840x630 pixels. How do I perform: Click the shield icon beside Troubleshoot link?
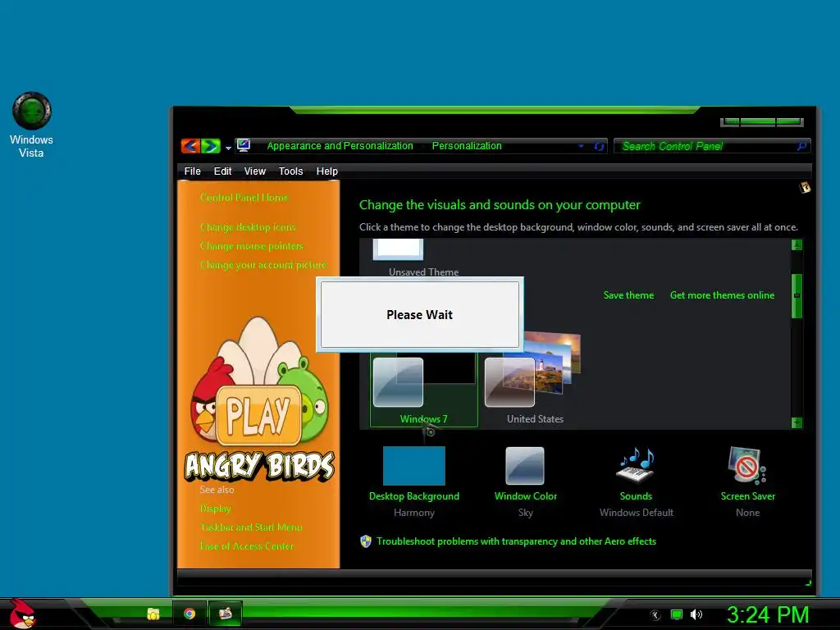coord(366,541)
